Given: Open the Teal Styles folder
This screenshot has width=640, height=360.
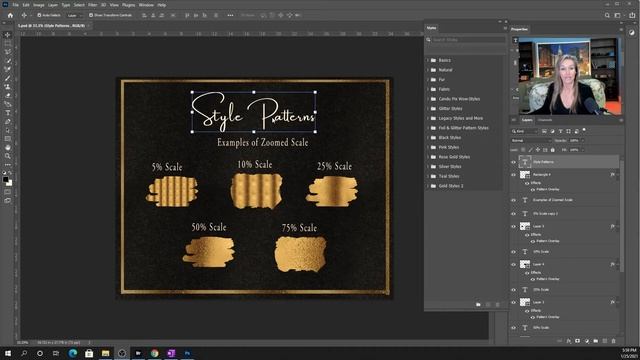Looking at the screenshot, I should (x=449, y=176).
